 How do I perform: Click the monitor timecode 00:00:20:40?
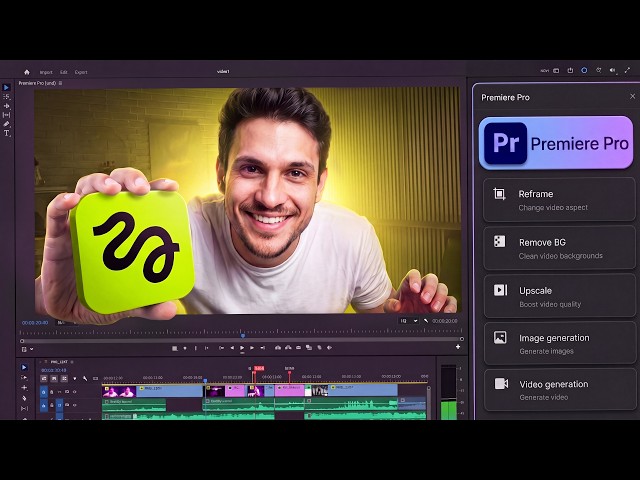coord(35,322)
